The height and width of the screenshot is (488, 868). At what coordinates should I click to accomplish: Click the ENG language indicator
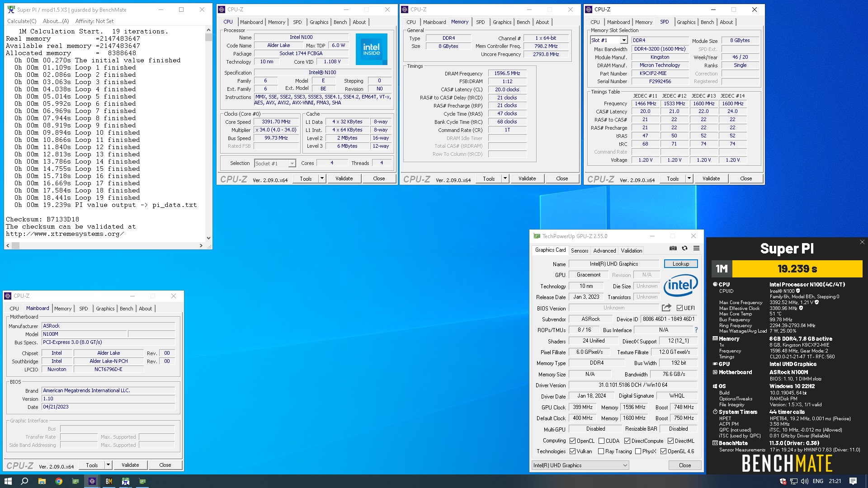click(x=818, y=481)
